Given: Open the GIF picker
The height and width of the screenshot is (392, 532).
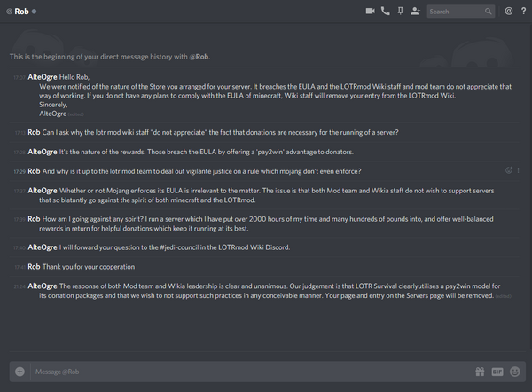Looking at the screenshot, I should pyautogui.click(x=497, y=372).
